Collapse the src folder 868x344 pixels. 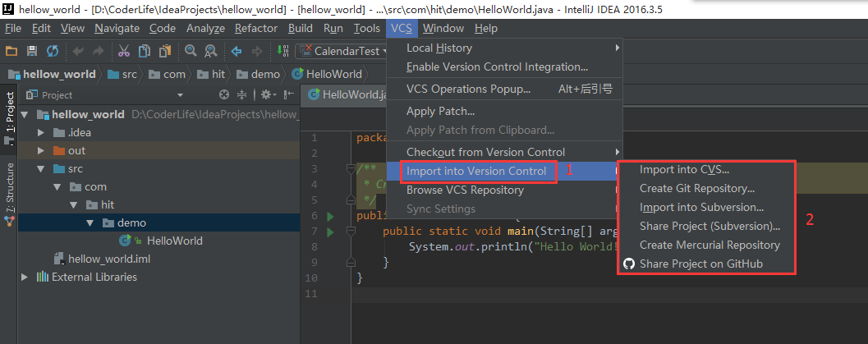click(41, 168)
